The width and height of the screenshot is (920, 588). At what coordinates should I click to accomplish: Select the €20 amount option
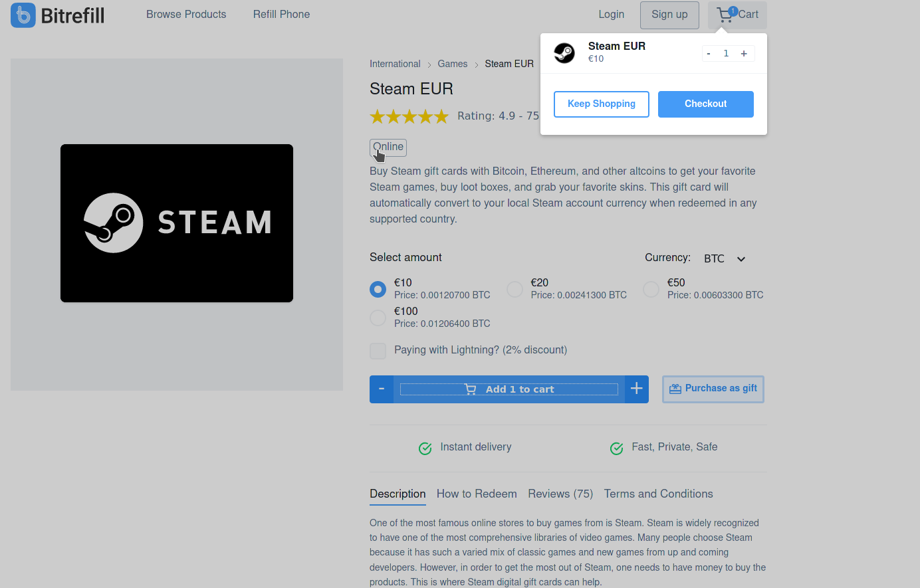[515, 289]
